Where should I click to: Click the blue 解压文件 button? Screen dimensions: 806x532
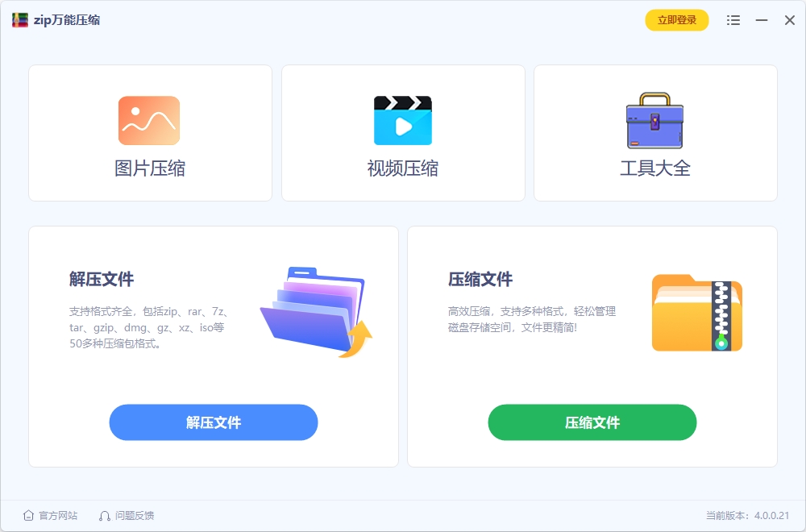pos(214,422)
